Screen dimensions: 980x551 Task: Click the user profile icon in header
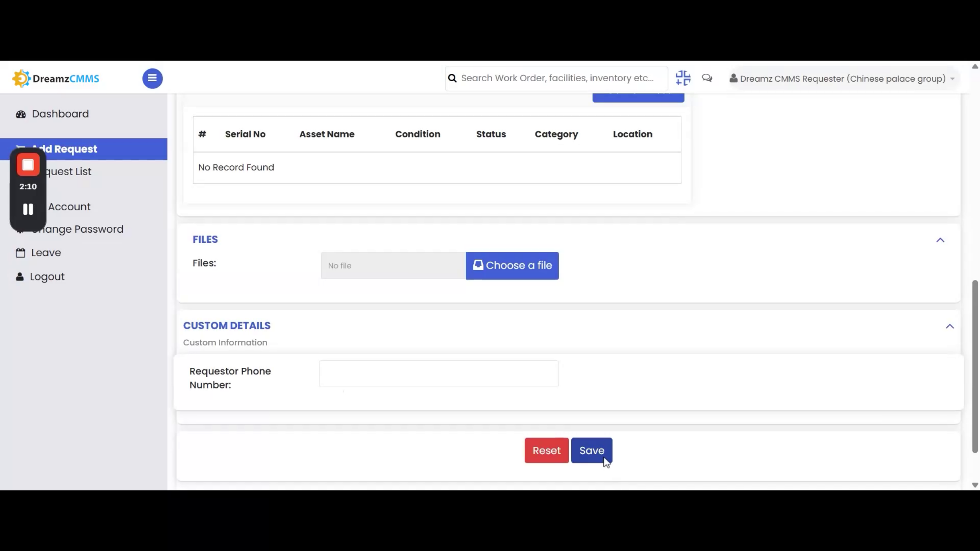(x=733, y=78)
